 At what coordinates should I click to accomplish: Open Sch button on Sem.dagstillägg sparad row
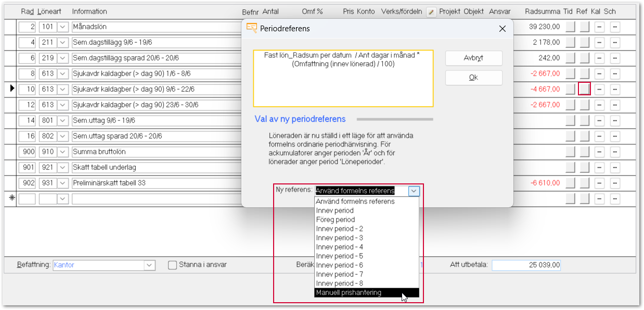pyautogui.click(x=615, y=58)
